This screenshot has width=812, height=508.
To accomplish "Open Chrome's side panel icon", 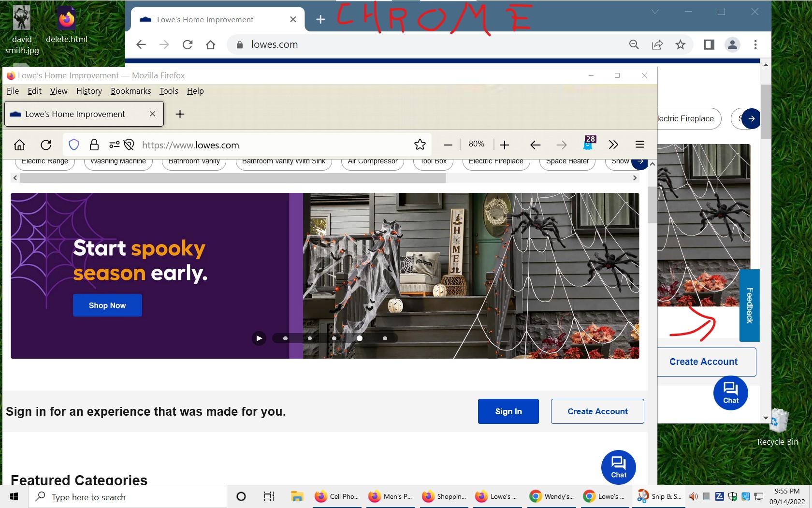I will click(708, 44).
